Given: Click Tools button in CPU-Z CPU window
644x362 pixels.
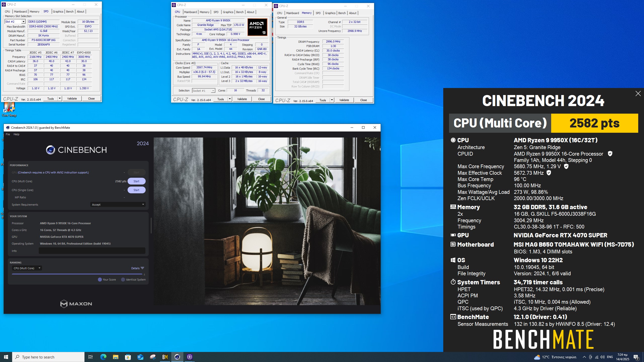Looking at the screenshot, I should coord(221,99).
